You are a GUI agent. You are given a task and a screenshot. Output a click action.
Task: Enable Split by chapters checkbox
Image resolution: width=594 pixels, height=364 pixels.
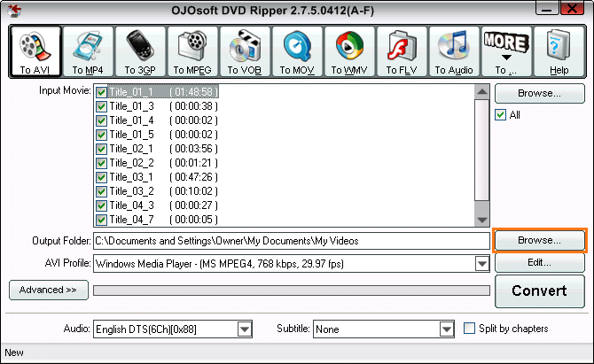click(x=469, y=328)
